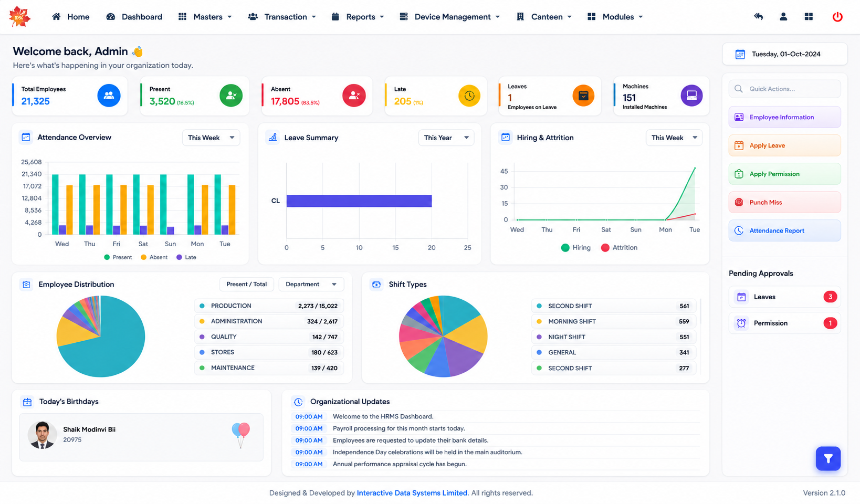The width and height of the screenshot is (860, 504).
Task: Open the four-square grid icon in header
Action: (x=809, y=17)
